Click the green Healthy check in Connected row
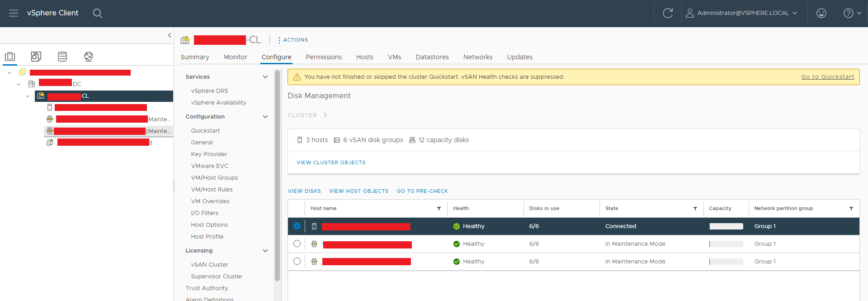 pos(457,226)
